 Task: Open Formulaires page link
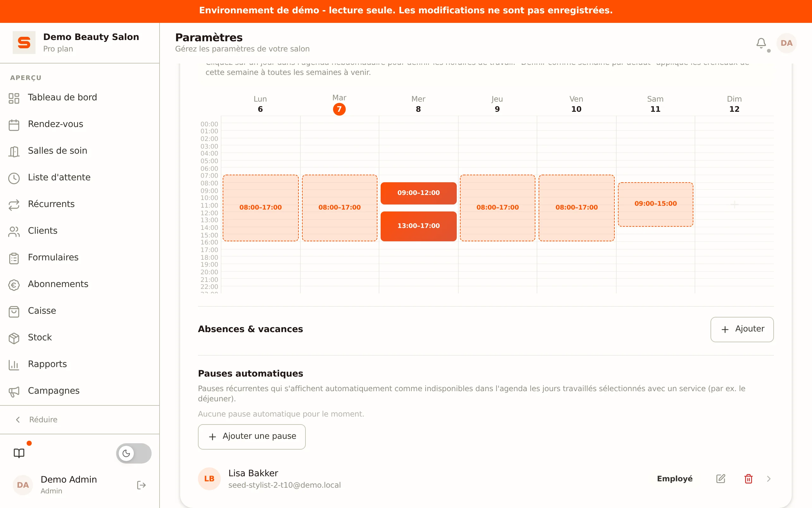coord(53,257)
